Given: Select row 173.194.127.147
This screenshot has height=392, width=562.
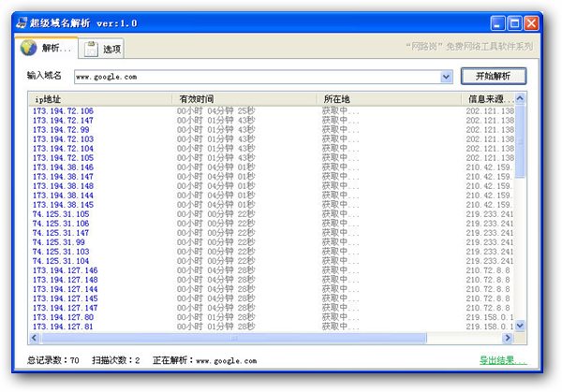Looking at the screenshot, I should pyautogui.click(x=272, y=308).
